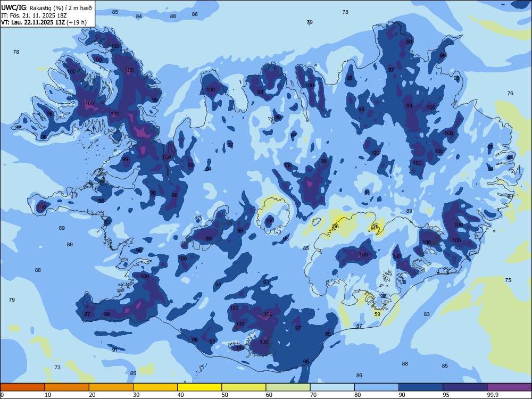Click the pale yellow 50–60 legend swatch
Image resolution: width=532 pixels, height=399 pixels.
click(x=244, y=387)
